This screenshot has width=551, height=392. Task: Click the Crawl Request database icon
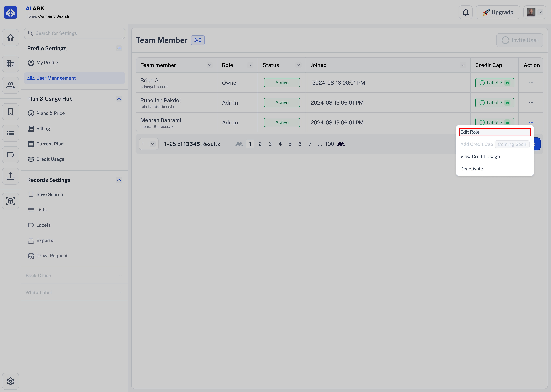(x=31, y=256)
